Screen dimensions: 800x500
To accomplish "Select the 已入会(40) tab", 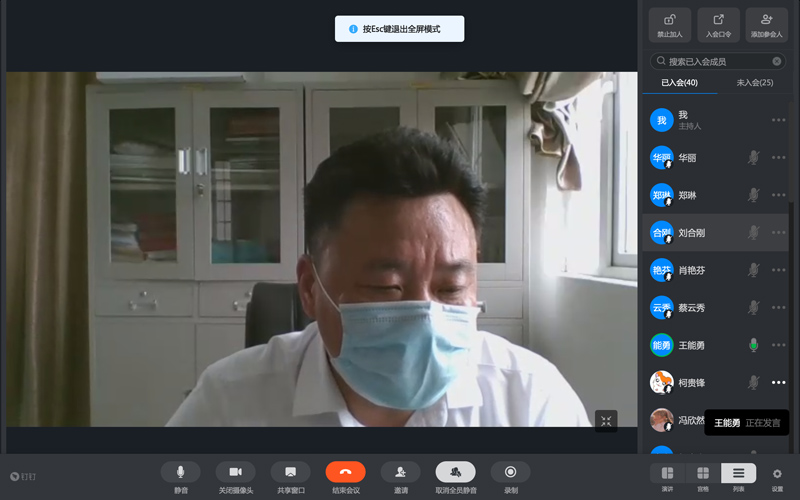I will [679, 83].
